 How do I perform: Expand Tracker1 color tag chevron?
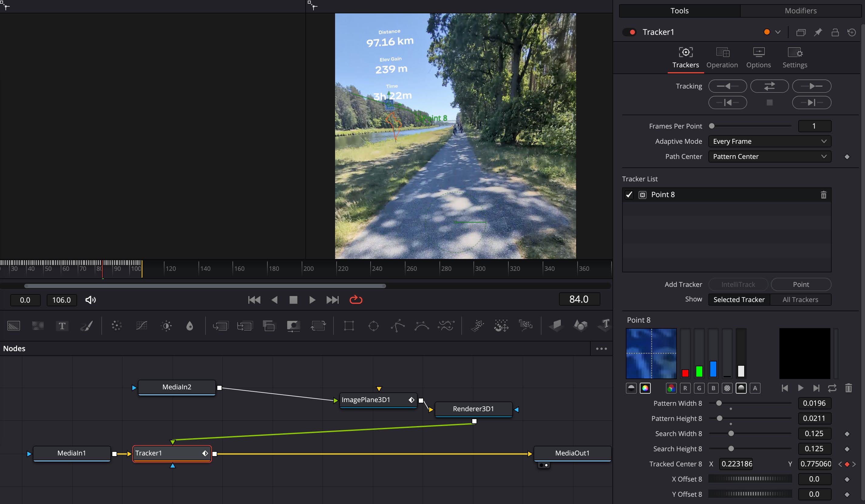[778, 32]
